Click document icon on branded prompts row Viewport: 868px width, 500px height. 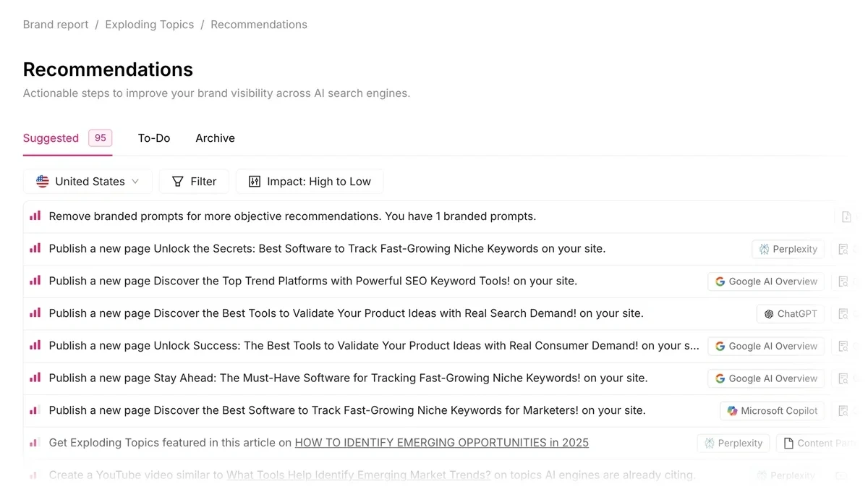[846, 216]
